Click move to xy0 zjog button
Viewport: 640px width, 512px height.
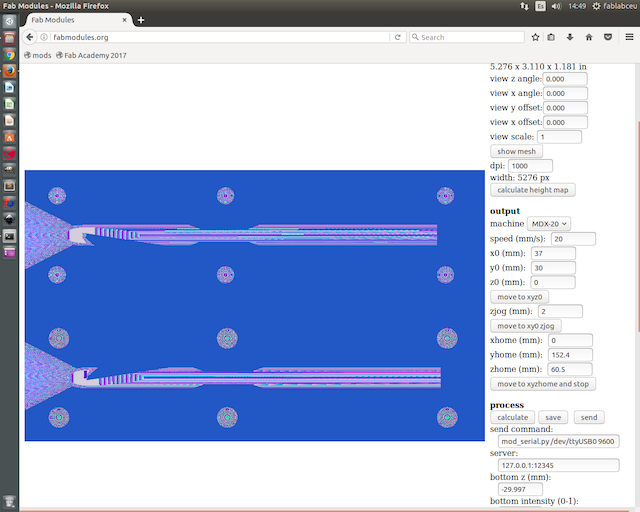(x=526, y=326)
